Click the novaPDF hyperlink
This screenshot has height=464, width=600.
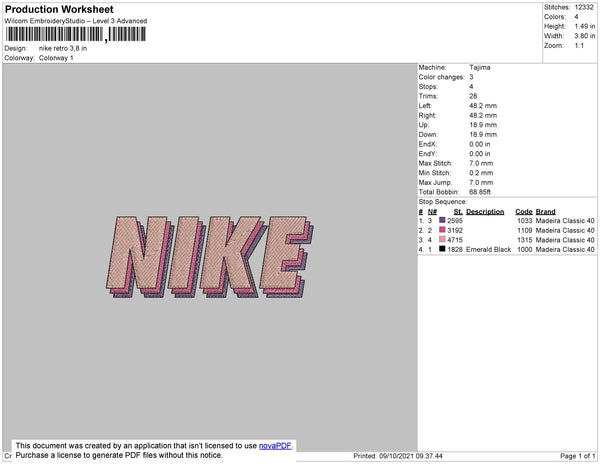click(275, 446)
